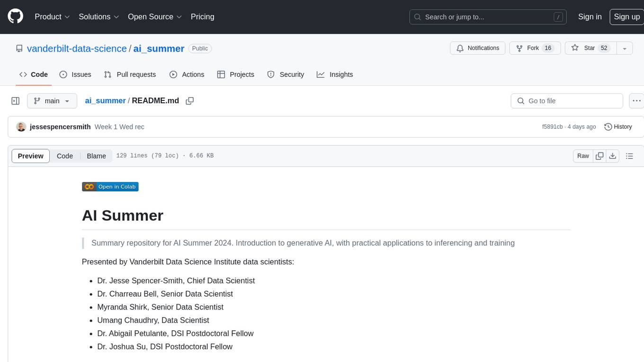This screenshot has height=362, width=644.
Task: Switch to the Actions tab
Action: [x=187, y=74]
